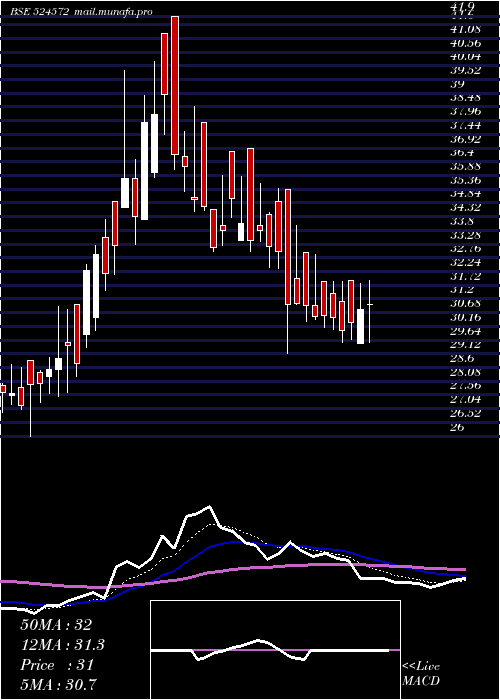Select the 39.52 price axis label
Image resolution: width=500 pixels, height=700 pixels.
coord(465,71)
